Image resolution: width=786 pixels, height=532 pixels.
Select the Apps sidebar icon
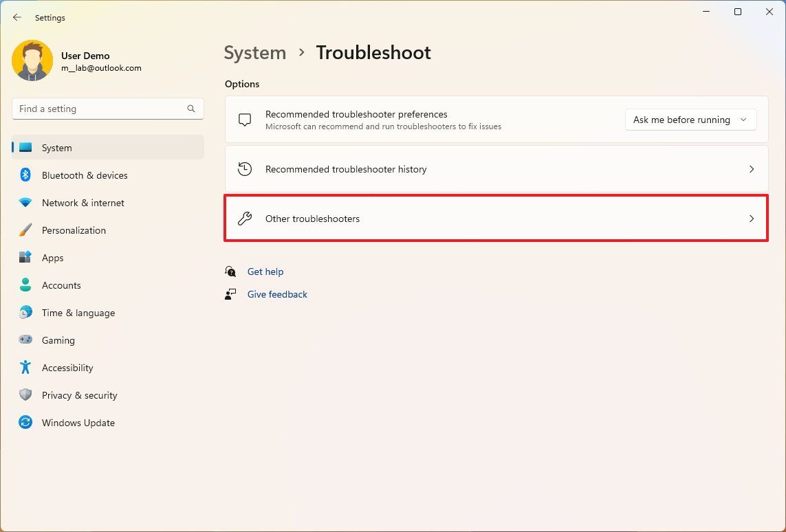click(25, 258)
